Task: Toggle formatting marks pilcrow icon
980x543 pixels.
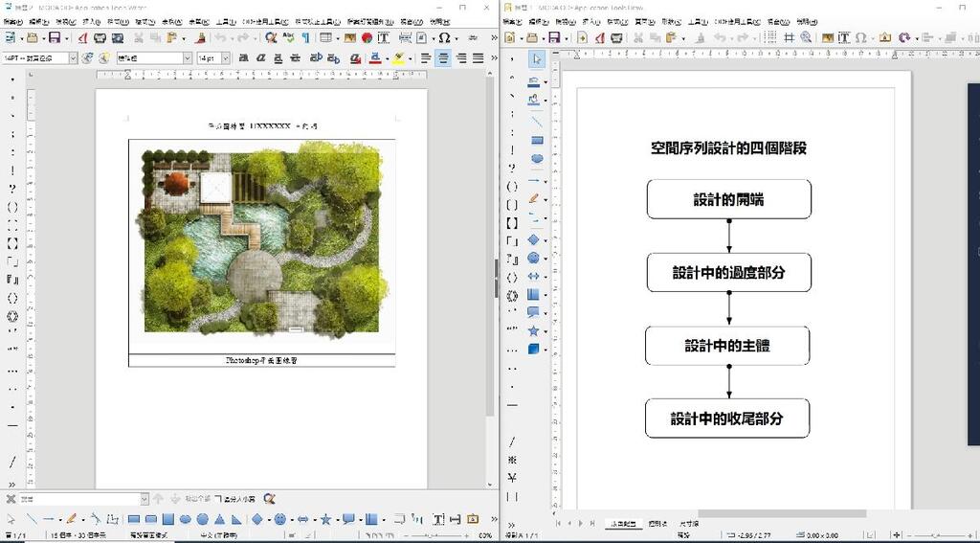Action: (305, 37)
